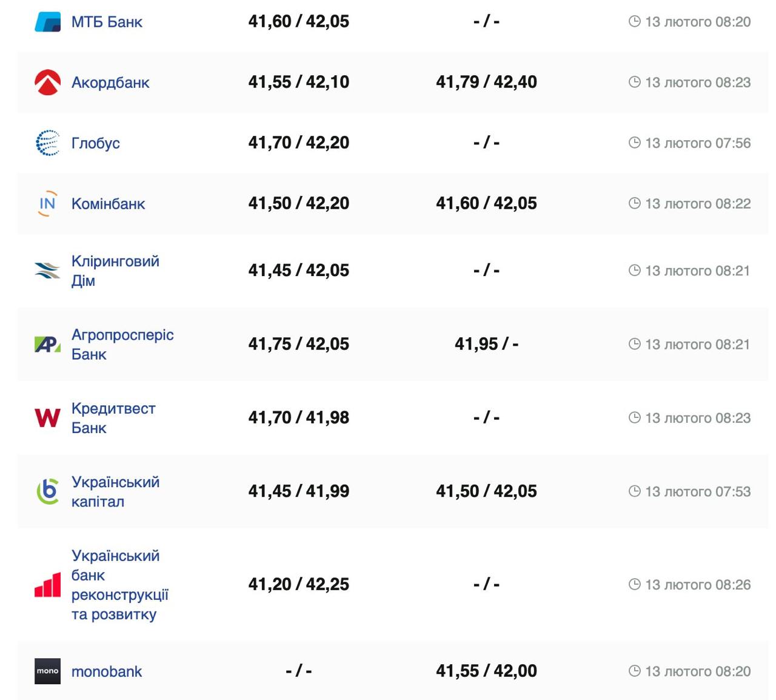Open the МТБ Банк link
This screenshot has height=700, width=776.
(x=107, y=22)
